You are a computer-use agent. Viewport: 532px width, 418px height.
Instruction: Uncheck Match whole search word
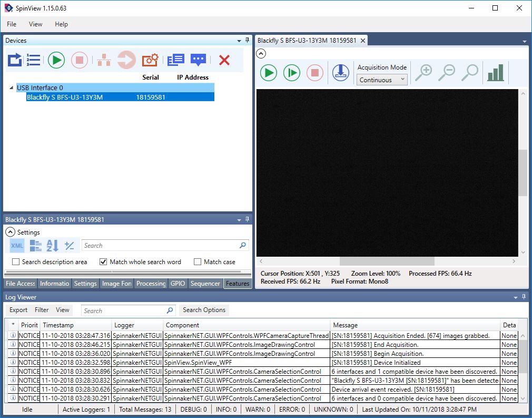(x=103, y=262)
